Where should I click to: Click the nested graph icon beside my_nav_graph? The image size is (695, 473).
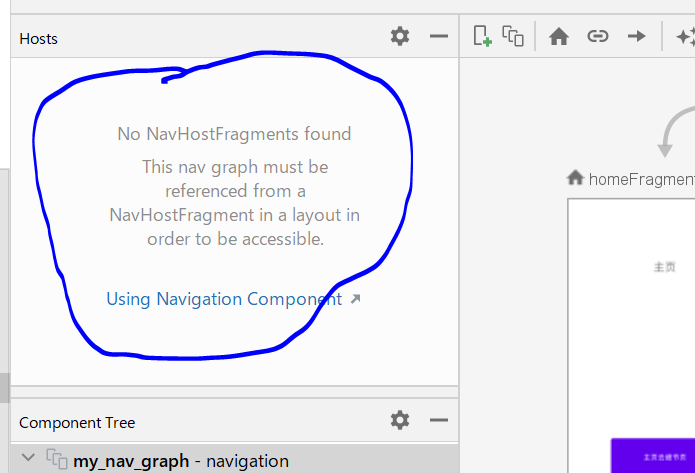pyautogui.click(x=57, y=458)
